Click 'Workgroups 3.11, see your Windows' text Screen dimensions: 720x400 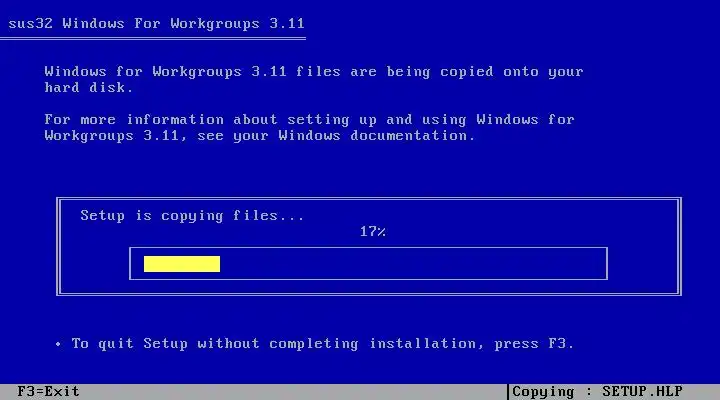coord(192,135)
